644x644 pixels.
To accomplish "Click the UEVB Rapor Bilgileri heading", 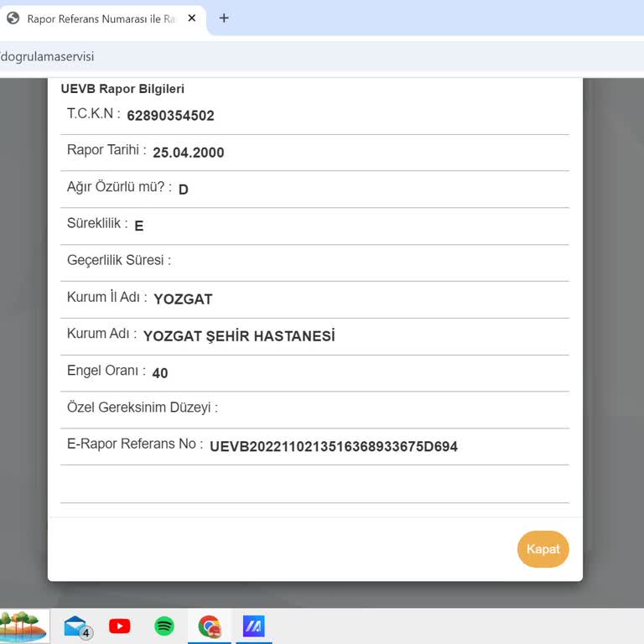I will pyautogui.click(x=122, y=89).
